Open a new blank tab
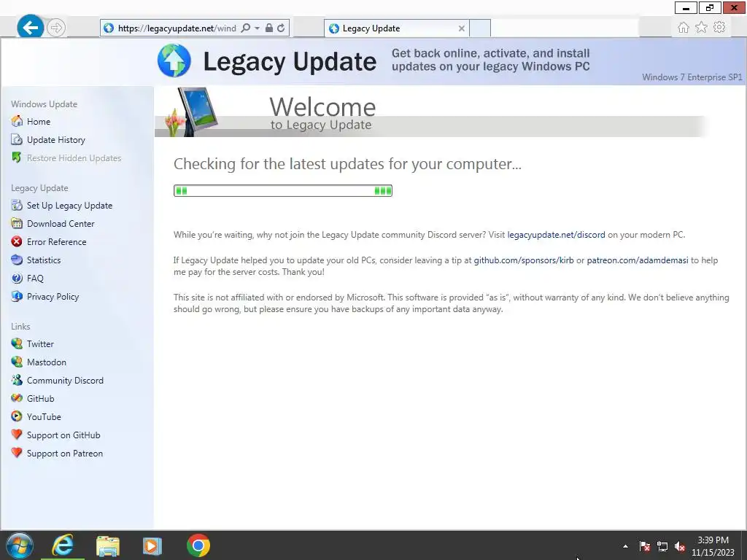Screen dimensions: 747x560 click(x=480, y=28)
